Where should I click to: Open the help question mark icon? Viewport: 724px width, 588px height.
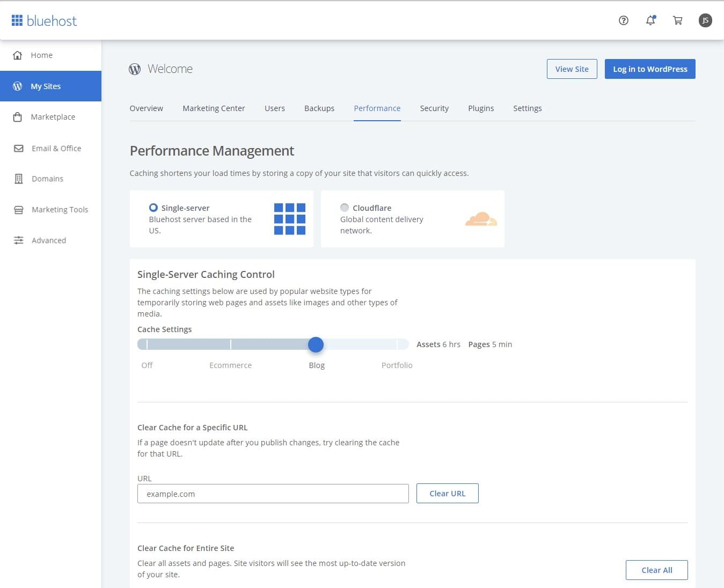click(x=623, y=20)
